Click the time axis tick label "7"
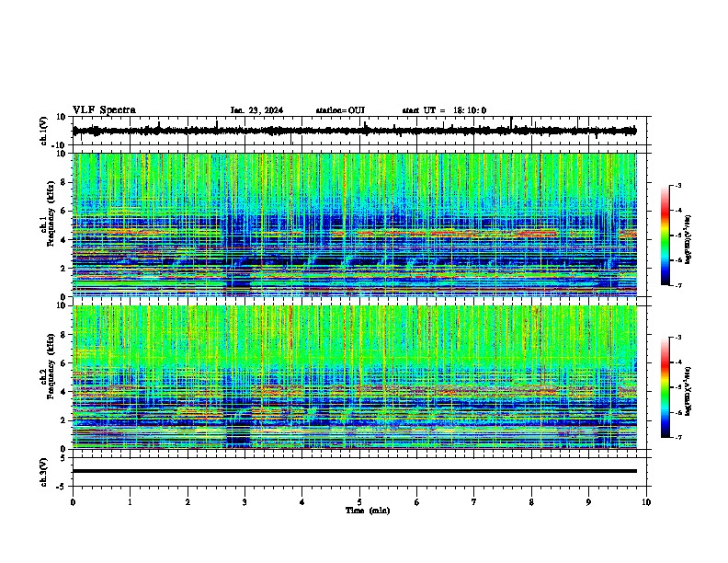Screen dimensions: 728x563 tap(474, 502)
